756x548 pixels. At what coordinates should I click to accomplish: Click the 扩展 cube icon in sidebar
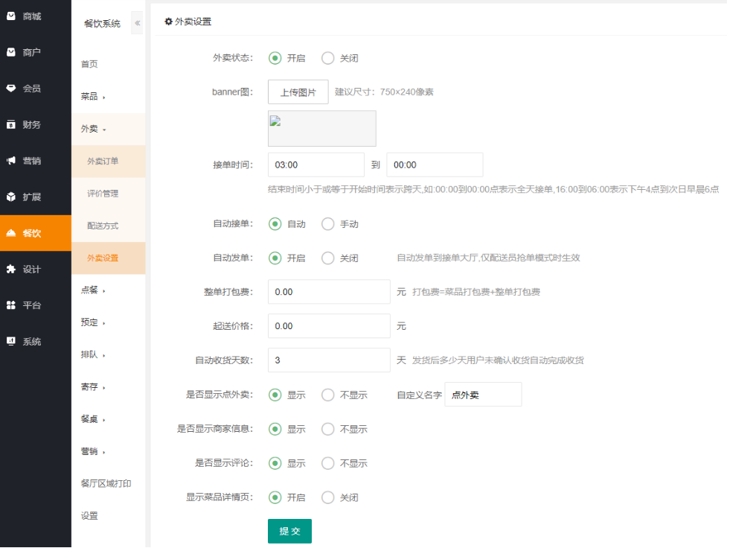(11, 197)
